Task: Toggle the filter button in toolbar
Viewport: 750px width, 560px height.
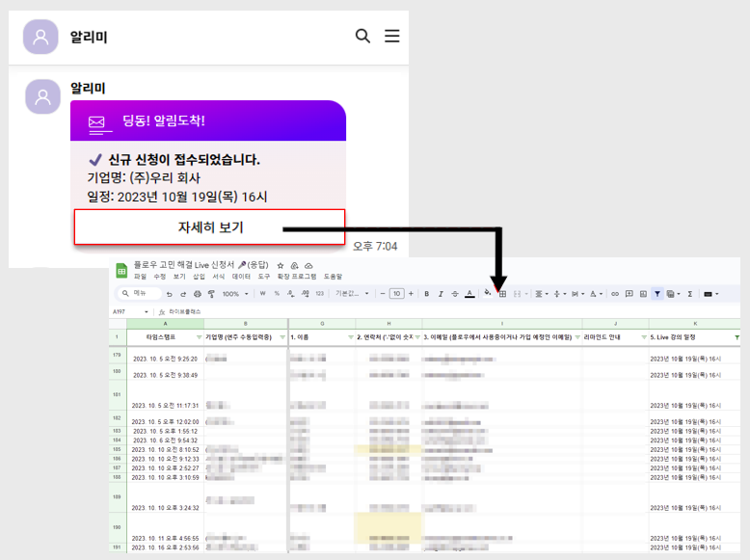Action: click(657, 294)
